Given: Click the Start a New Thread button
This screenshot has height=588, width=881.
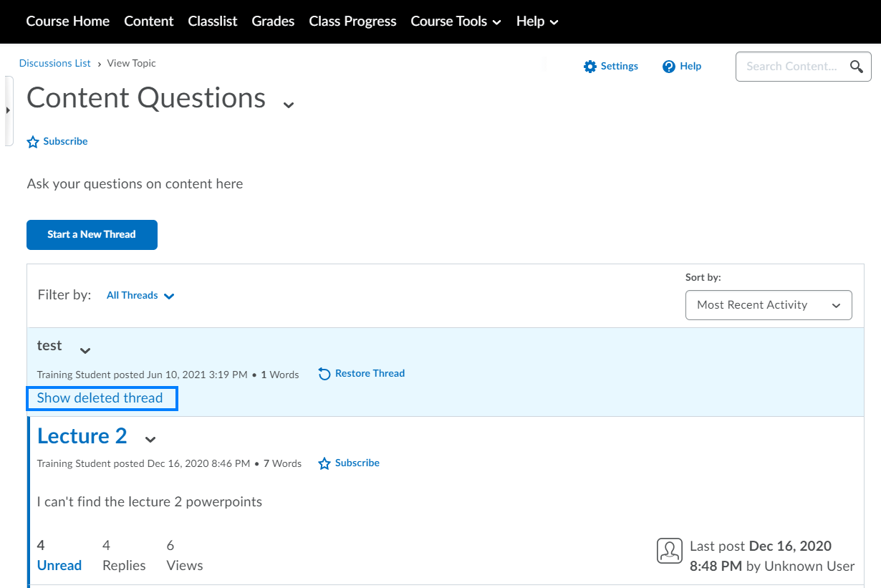Looking at the screenshot, I should (92, 234).
